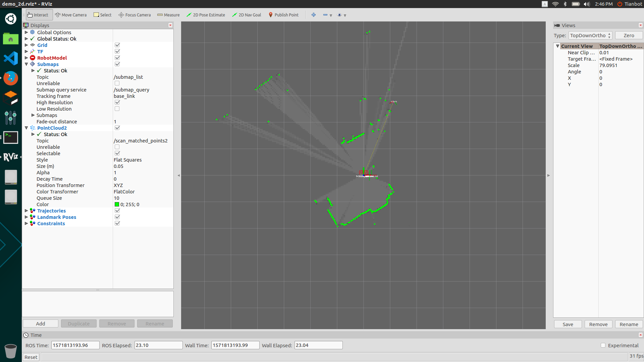Expand Global Options tree item
Viewport: 644px width, 362px height.
(26, 32)
